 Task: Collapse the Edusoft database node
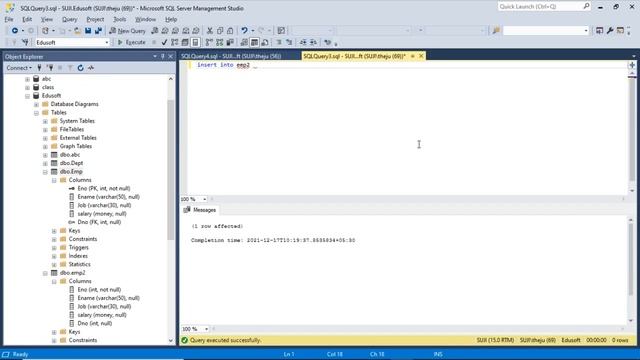pos(27,96)
